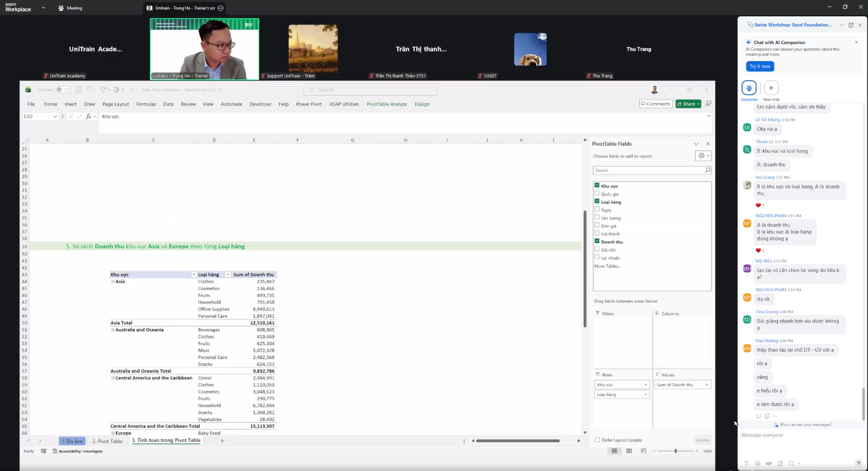
Task: Switch to Page Break Preview icon
Action: click(x=643, y=451)
